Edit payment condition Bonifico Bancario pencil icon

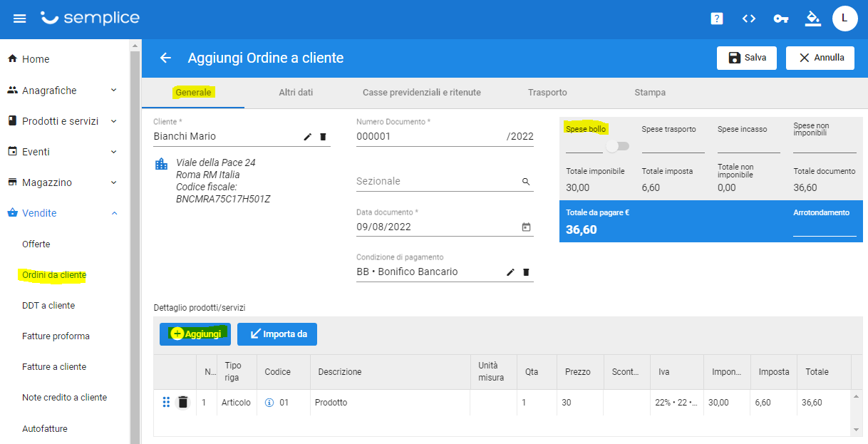point(511,272)
